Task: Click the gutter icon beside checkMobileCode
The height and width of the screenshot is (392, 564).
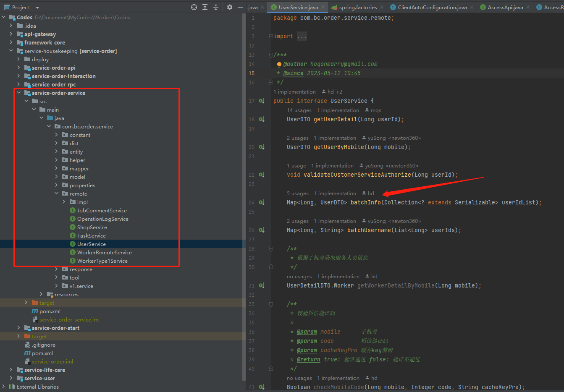Action: click(x=261, y=387)
